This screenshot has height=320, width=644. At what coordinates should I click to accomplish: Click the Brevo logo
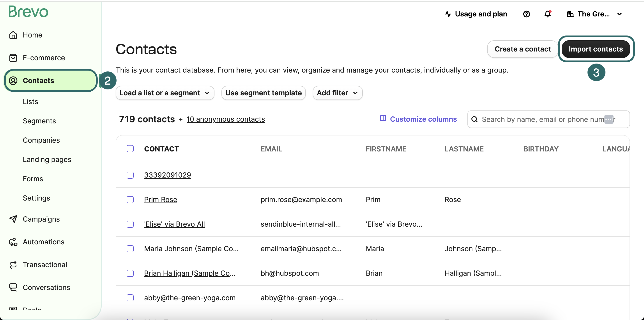[28, 12]
